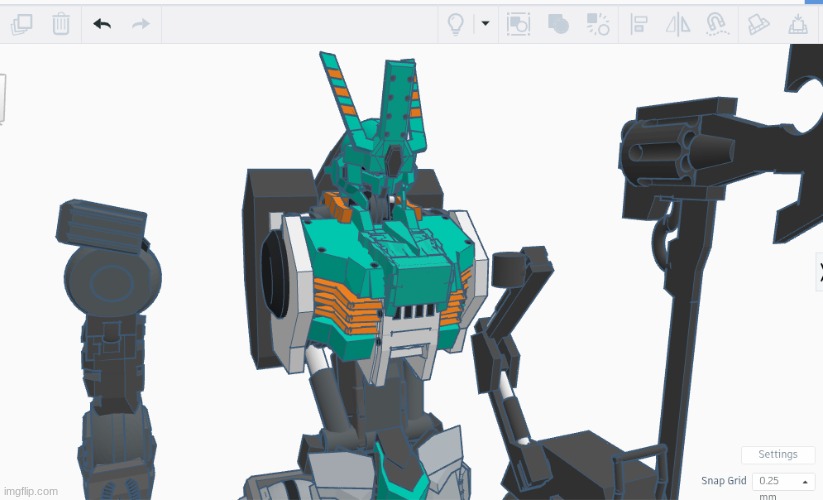Click the Send to workplane icon

(x=797, y=24)
